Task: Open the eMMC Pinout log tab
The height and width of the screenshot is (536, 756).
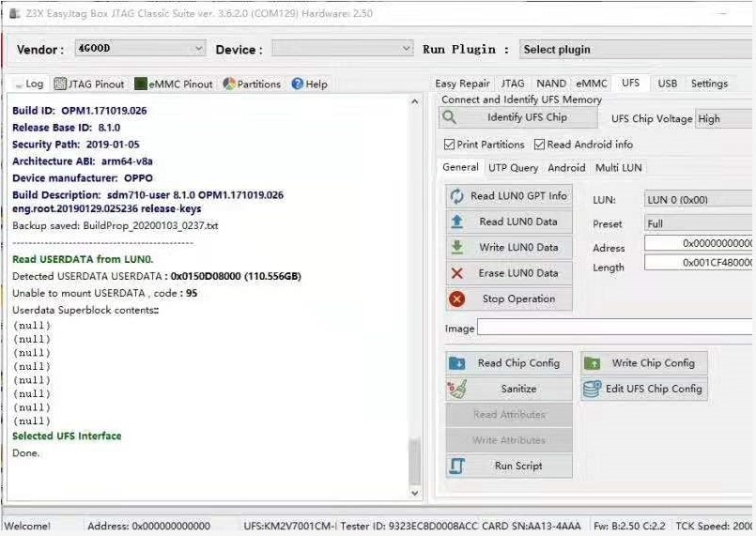Action: pyautogui.click(x=175, y=84)
